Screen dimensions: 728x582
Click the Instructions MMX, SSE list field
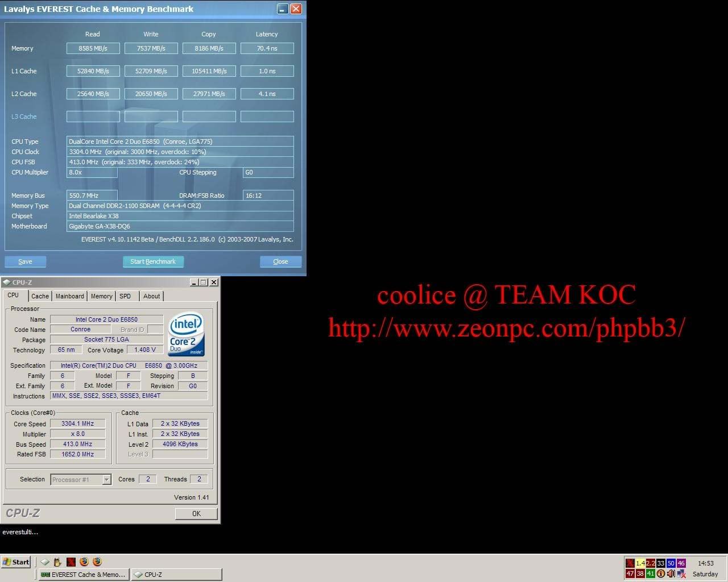[129, 396]
